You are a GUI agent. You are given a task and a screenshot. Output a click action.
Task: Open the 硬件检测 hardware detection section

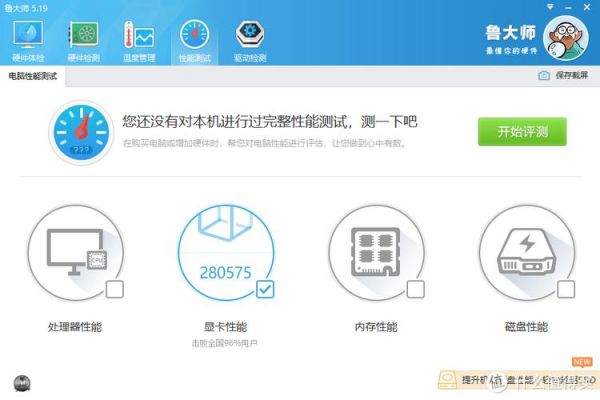[x=83, y=41]
